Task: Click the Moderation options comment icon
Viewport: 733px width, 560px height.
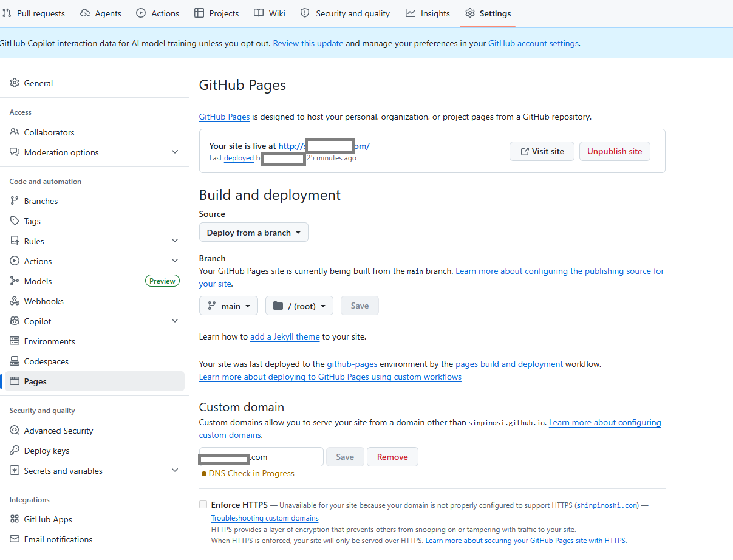Action: 15,152
